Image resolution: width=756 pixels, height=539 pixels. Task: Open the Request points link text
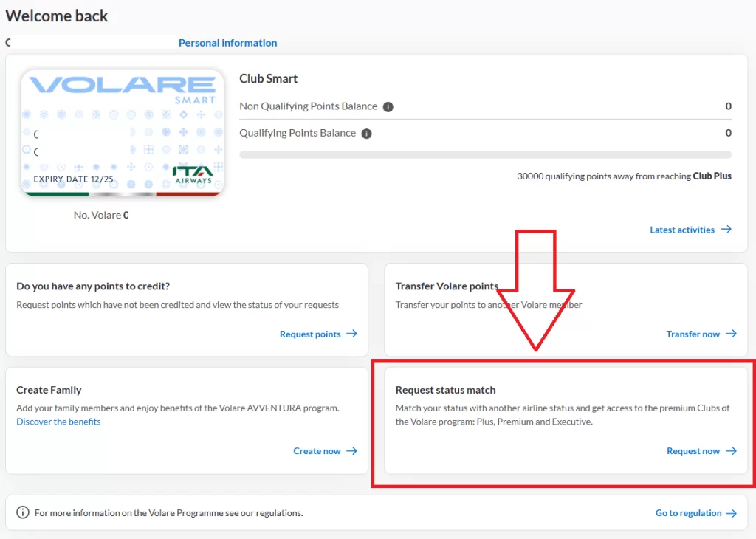[x=310, y=334]
